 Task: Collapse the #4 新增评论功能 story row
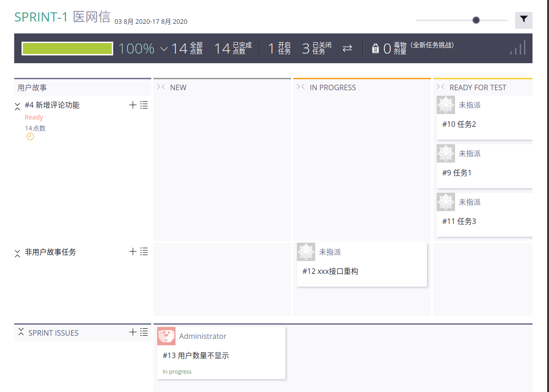(17, 106)
